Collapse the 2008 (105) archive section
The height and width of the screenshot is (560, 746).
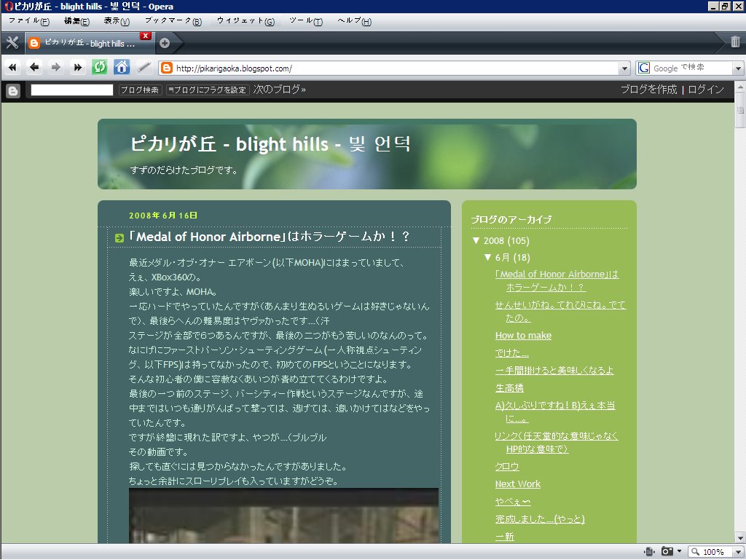476,240
